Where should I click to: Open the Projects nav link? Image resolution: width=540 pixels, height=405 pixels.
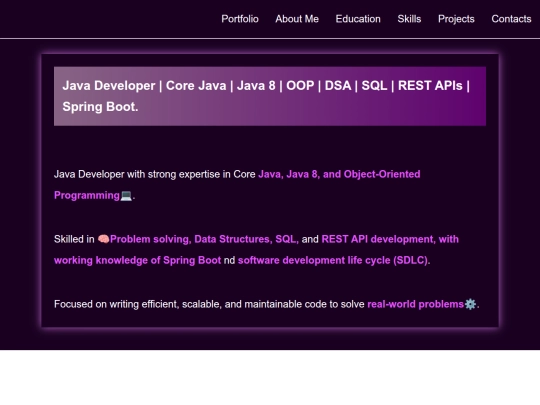456,19
